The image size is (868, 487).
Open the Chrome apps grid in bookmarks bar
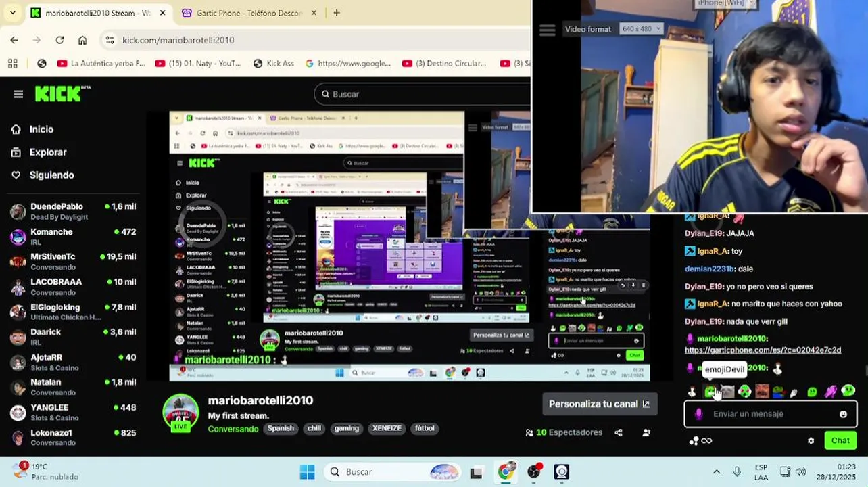[12, 64]
